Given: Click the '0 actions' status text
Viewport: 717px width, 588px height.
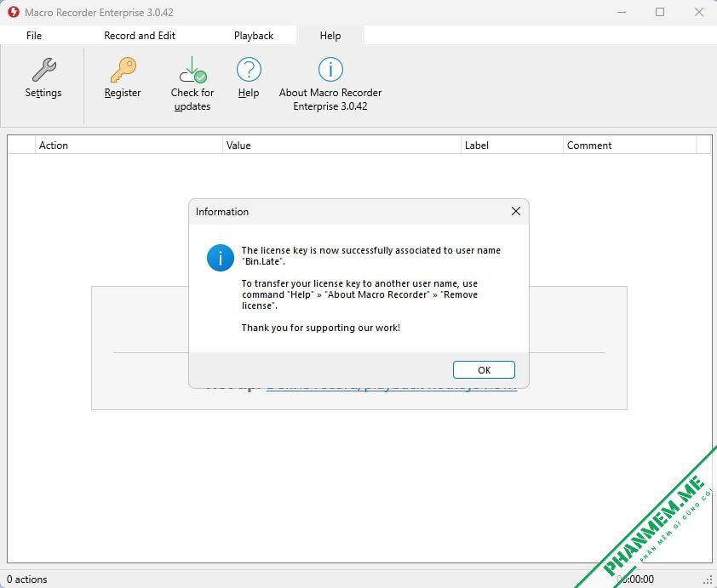Looking at the screenshot, I should pos(27,579).
